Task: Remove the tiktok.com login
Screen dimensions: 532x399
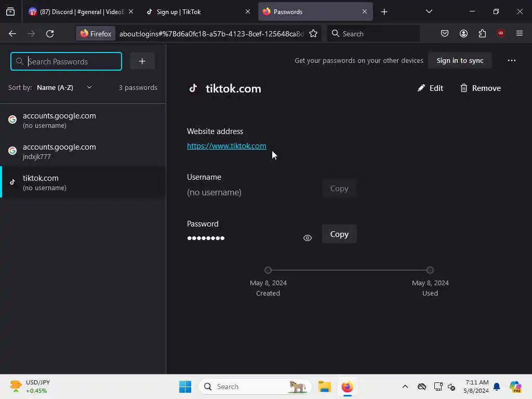Action: click(480, 88)
